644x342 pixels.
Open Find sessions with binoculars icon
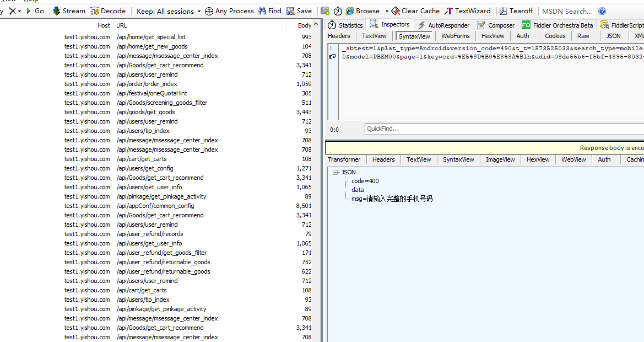pos(262,11)
